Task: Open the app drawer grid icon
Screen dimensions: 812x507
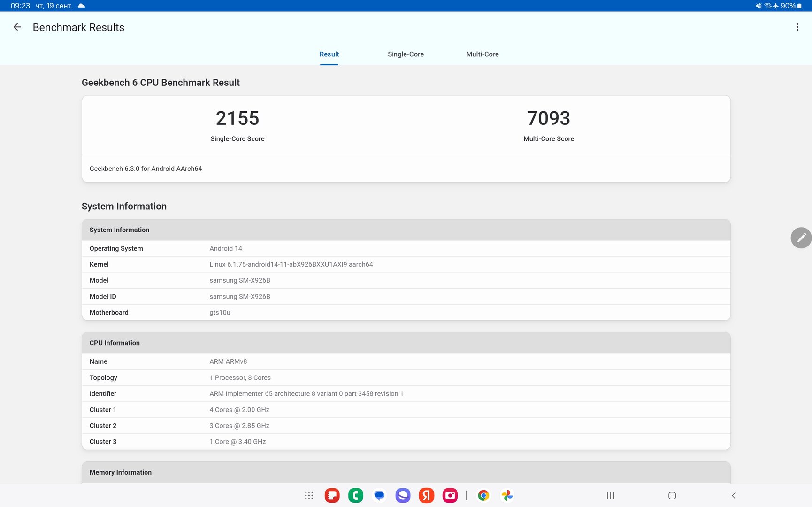Action: point(309,496)
